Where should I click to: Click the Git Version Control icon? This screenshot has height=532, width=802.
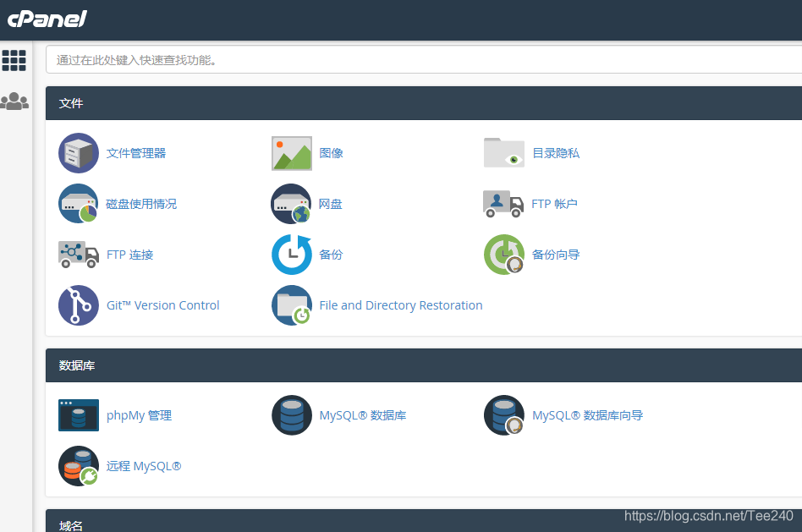79,304
